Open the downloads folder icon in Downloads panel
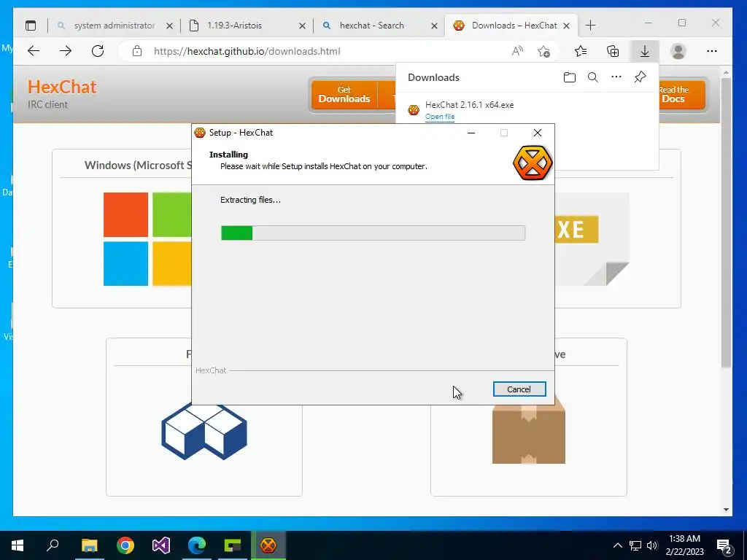Screen dimensions: 747x560 pyautogui.click(x=569, y=77)
